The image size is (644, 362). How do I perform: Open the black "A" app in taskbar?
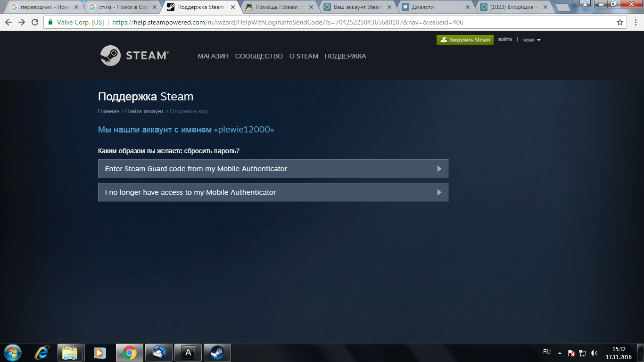(188, 352)
